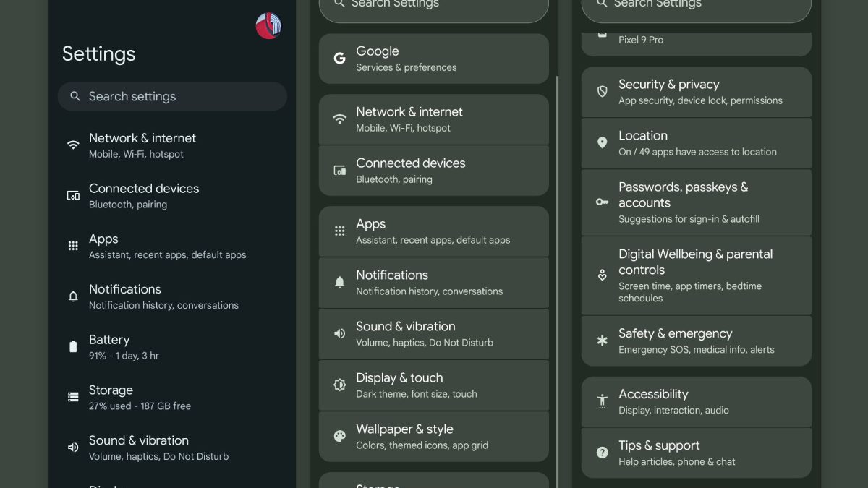This screenshot has width=868, height=488.
Task: Click the Google 'G' logo icon
Action: pos(339,59)
